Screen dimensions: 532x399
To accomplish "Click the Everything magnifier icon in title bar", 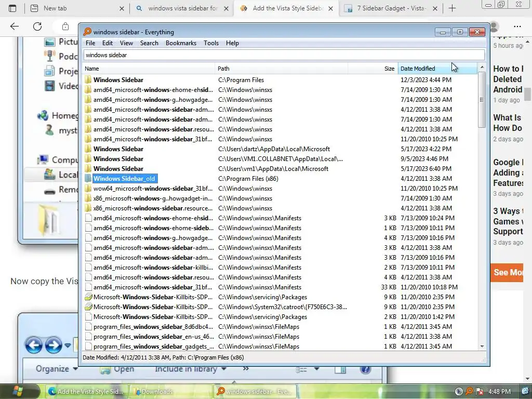I will point(87,32).
